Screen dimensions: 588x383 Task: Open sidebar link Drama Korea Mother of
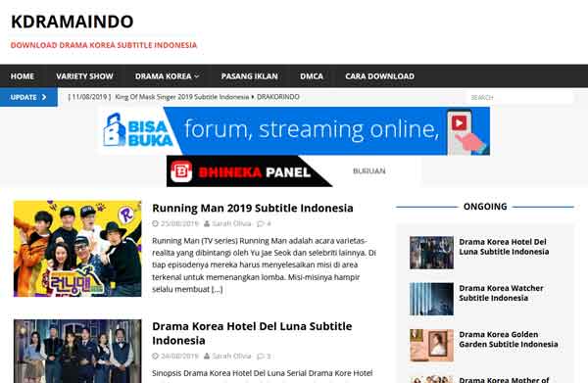504,380
